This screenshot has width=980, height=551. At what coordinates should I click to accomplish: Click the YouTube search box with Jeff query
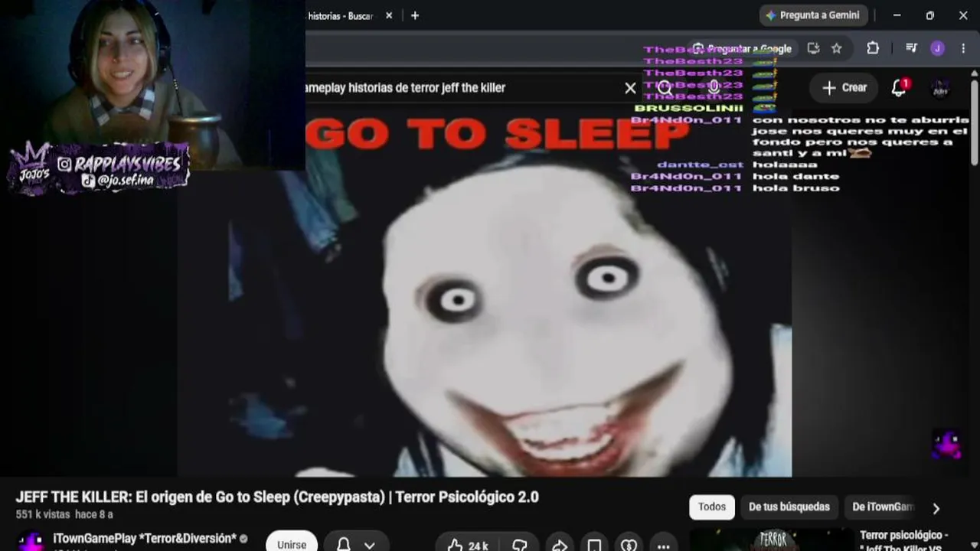(459, 88)
